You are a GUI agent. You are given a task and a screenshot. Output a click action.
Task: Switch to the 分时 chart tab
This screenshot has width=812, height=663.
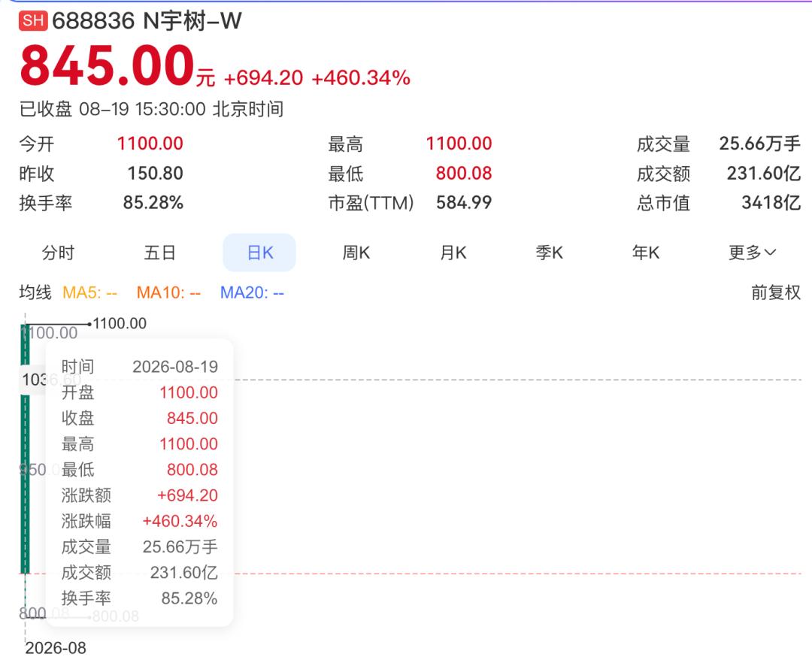tap(58, 253)
